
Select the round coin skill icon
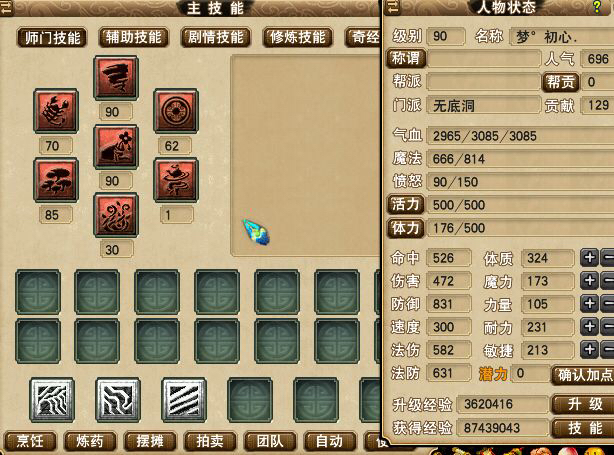[176, 111]
